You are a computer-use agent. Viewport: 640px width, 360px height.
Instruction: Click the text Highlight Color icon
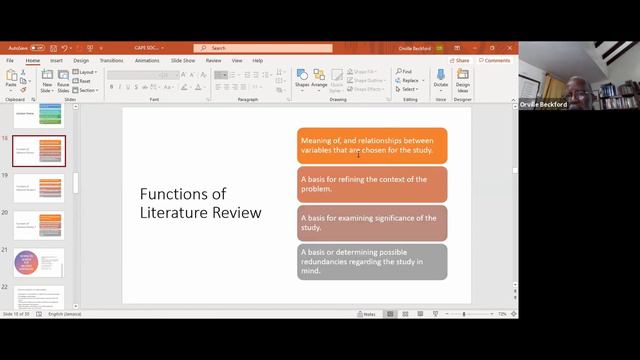tap(184, 87)
